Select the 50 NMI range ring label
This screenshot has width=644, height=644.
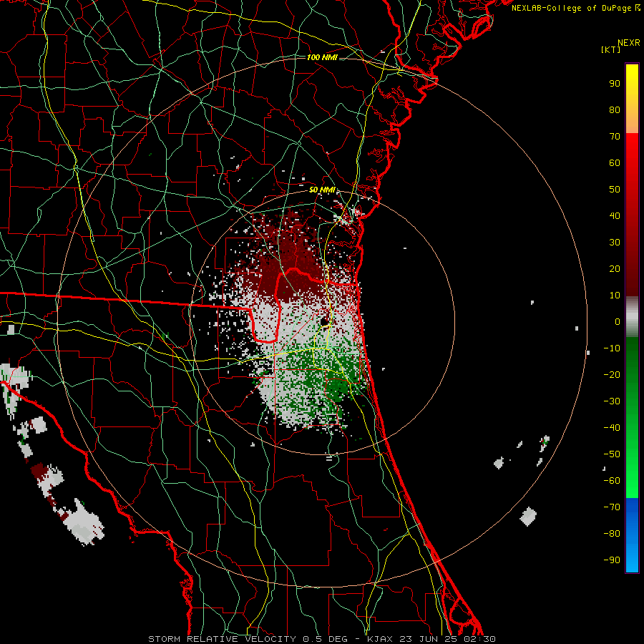coord(322,190)
